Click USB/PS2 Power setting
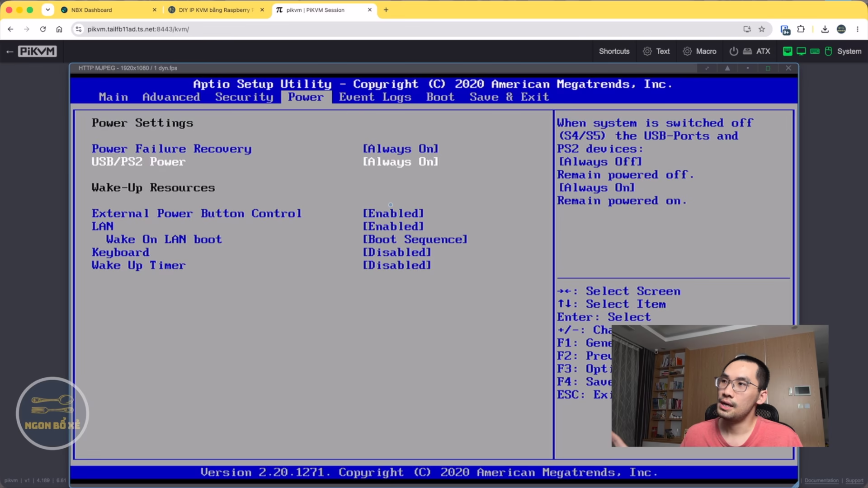Image resolution: width=868 pixels, height=488 pixels. [x=138, y=162]
